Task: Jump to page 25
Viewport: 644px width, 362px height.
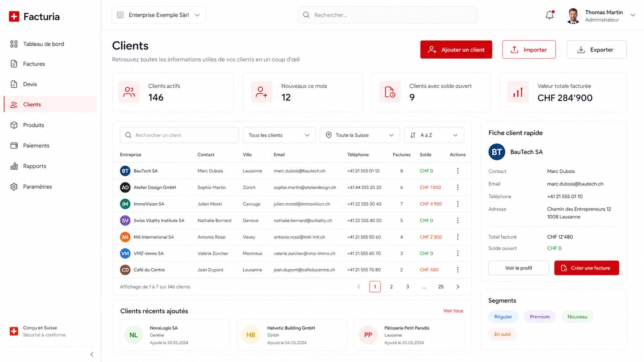Action: coord(441,287)
